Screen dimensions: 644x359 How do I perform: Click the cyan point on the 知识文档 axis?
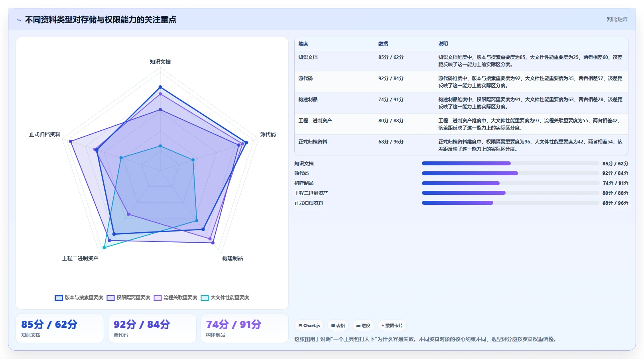(160, 146)
